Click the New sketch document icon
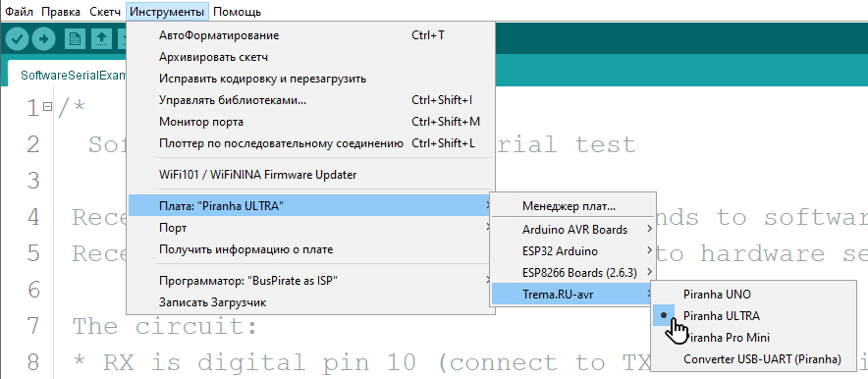868x379 pixels. point(75,38)
